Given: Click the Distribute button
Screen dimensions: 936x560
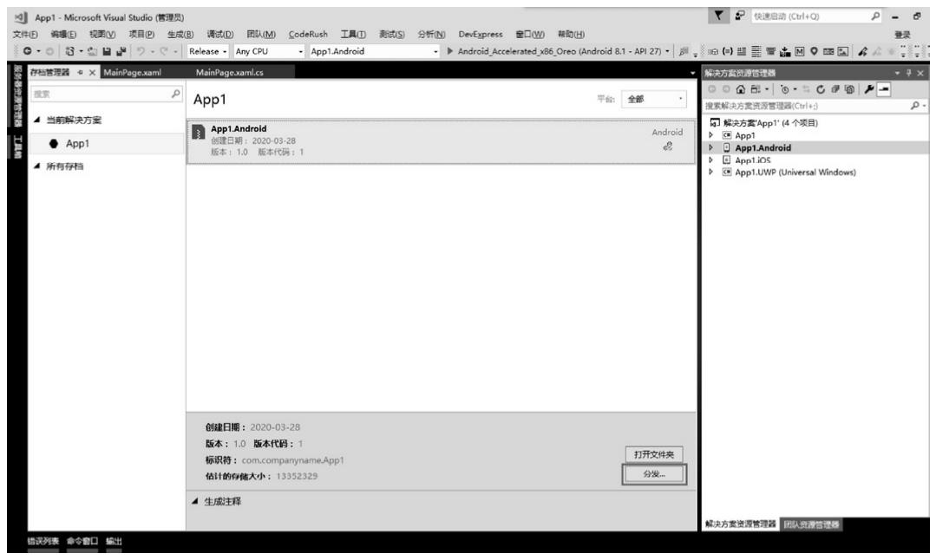Looking at the screenshot, I should pos(654,474).
